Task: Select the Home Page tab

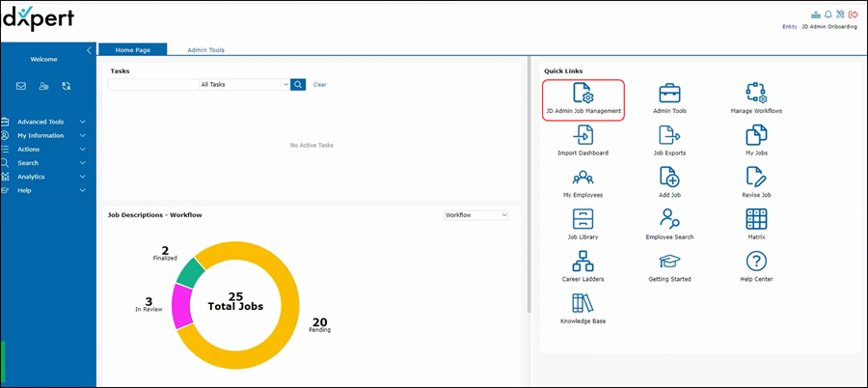Action: pyautogui.click(x=134, y=50)
